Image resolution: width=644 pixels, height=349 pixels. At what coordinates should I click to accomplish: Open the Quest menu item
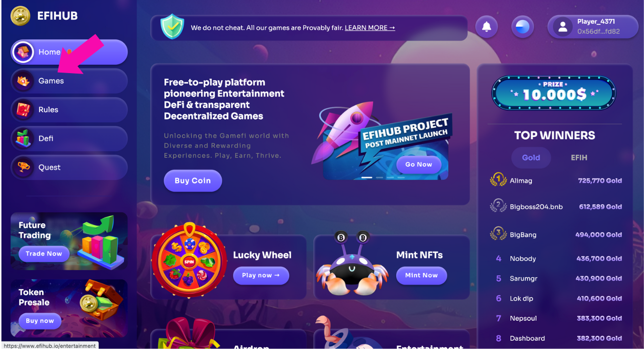[69, 167]
